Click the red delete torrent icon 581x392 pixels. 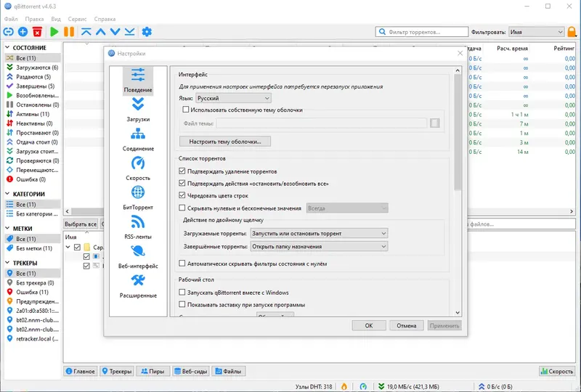click(38, 32)
